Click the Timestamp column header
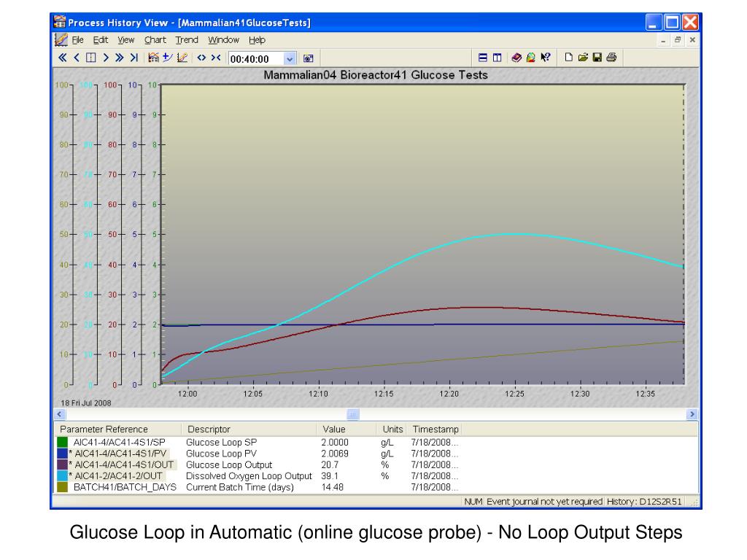This screenshot has height=560, width=747. pos(436,429)
